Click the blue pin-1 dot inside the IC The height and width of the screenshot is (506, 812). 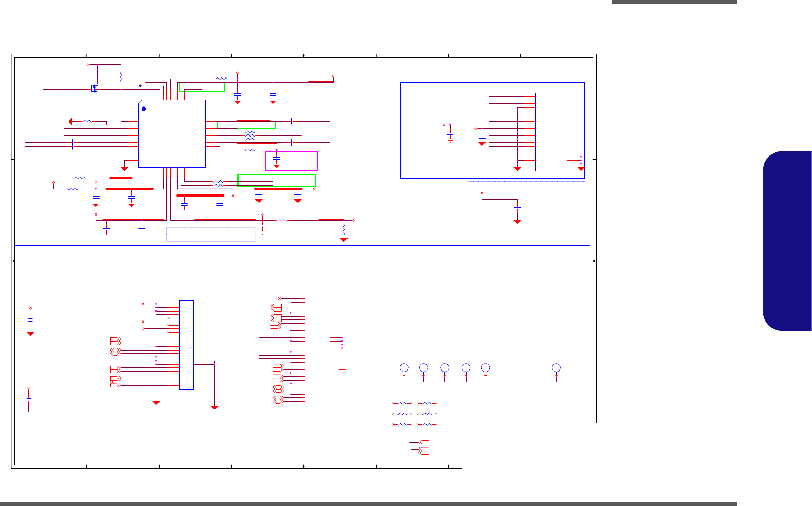tap(143, 109)
